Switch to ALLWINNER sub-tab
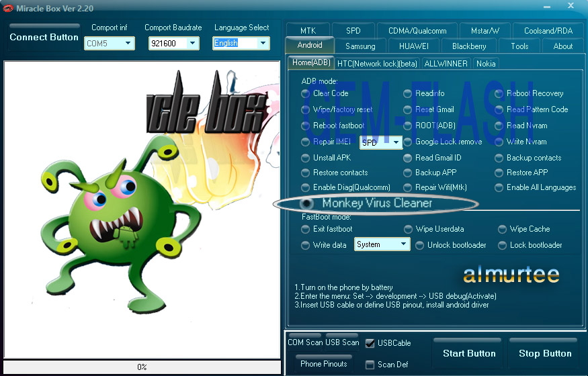 point(446,63)
